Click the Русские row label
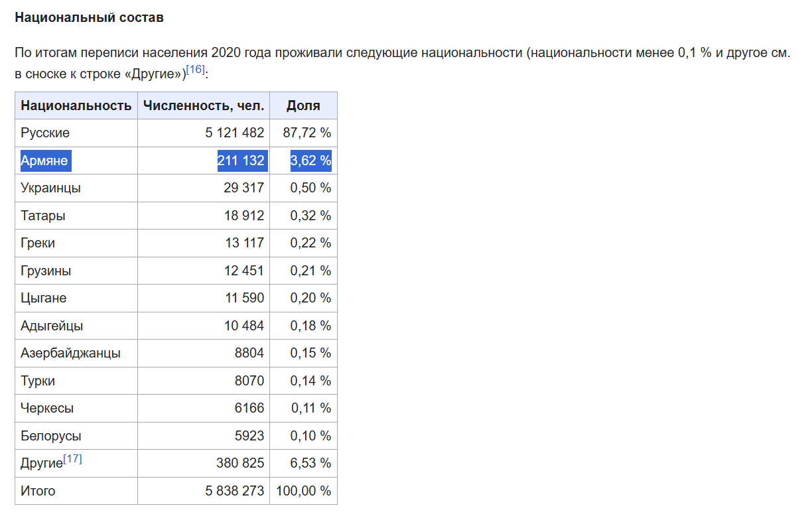The width and height of the screenshot is (812, 530). pyautogui.click(x=45, y=133)
